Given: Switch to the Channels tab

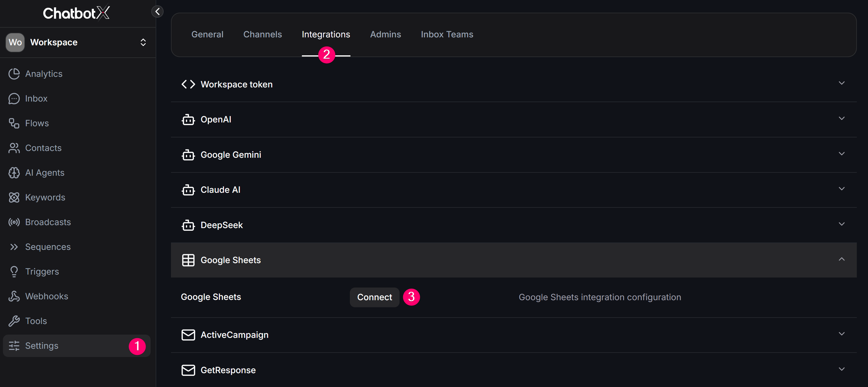Looking at the screenshot, I should pos(262,34).
